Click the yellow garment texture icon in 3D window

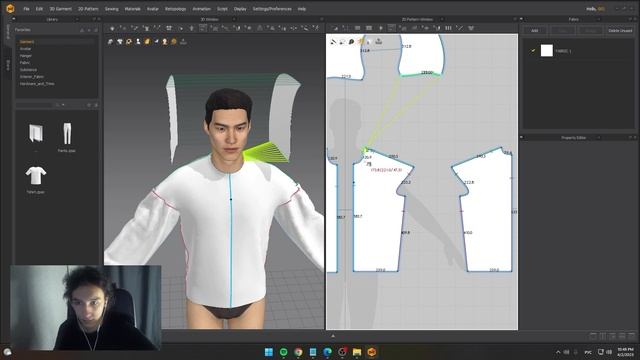click(147, 42)
